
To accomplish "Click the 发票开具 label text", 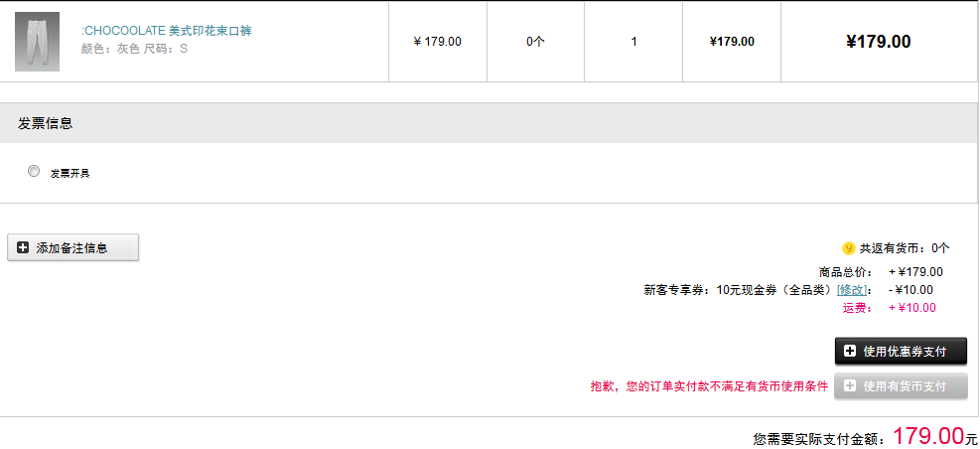I will click(70, 173).
